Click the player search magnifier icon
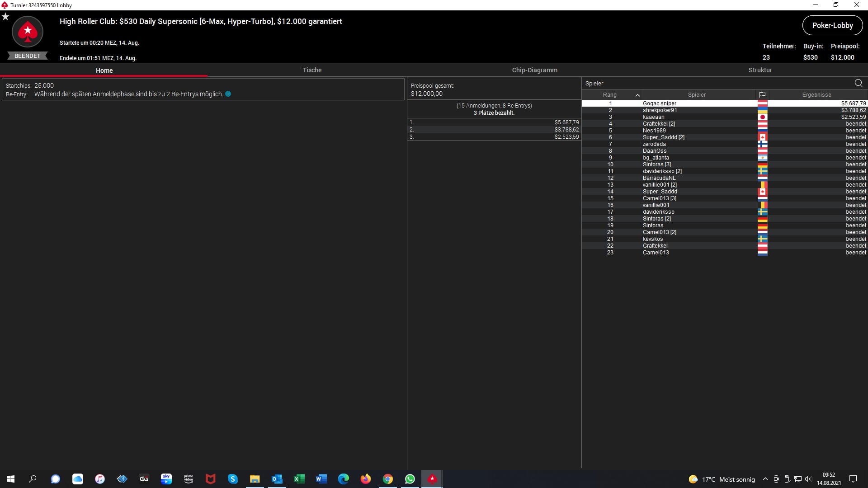 (x=859, y=83)
